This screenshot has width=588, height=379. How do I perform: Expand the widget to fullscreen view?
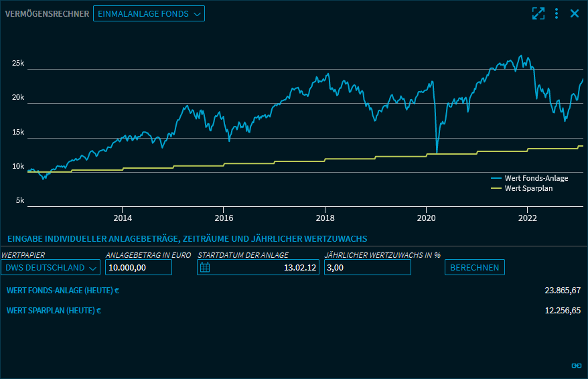coord(538,13)
